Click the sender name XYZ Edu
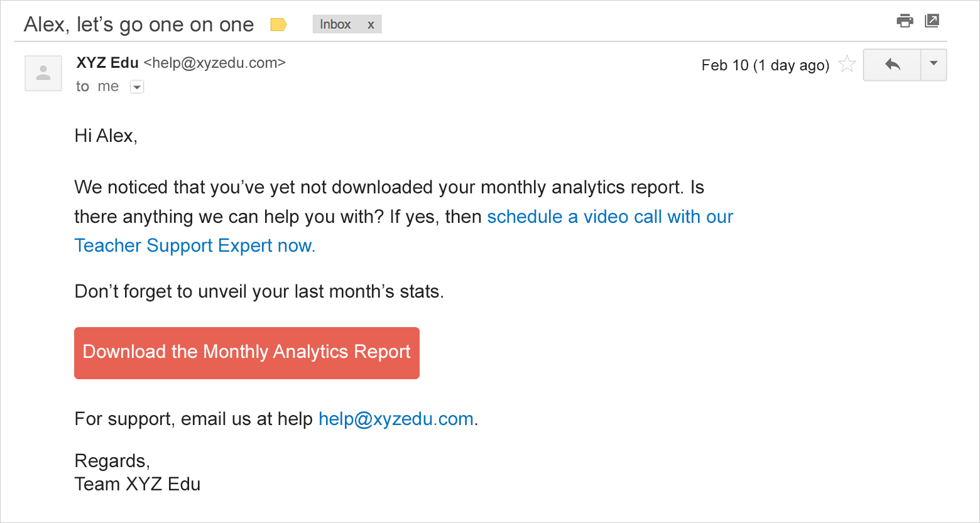Image resolution: width=980 pixels, height=523 pixels. [107, 63]
